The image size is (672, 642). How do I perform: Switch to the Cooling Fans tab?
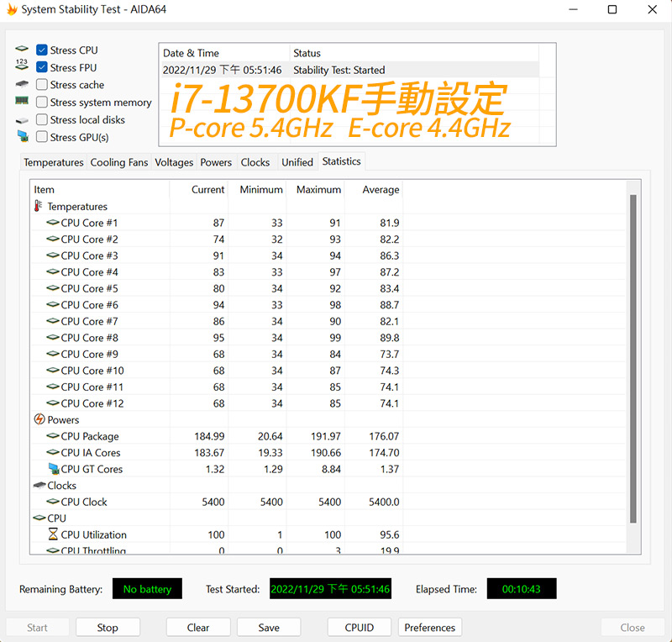tap(119, 162)
